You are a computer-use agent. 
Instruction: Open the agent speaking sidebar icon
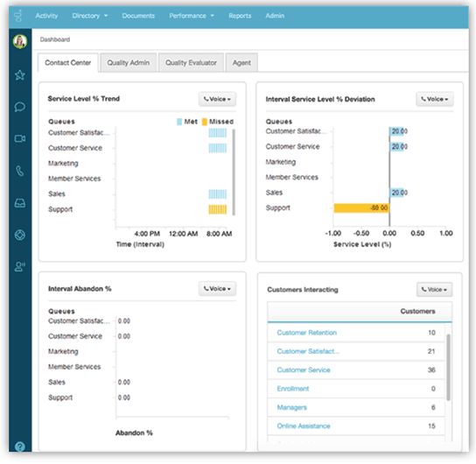click(20, 267)
